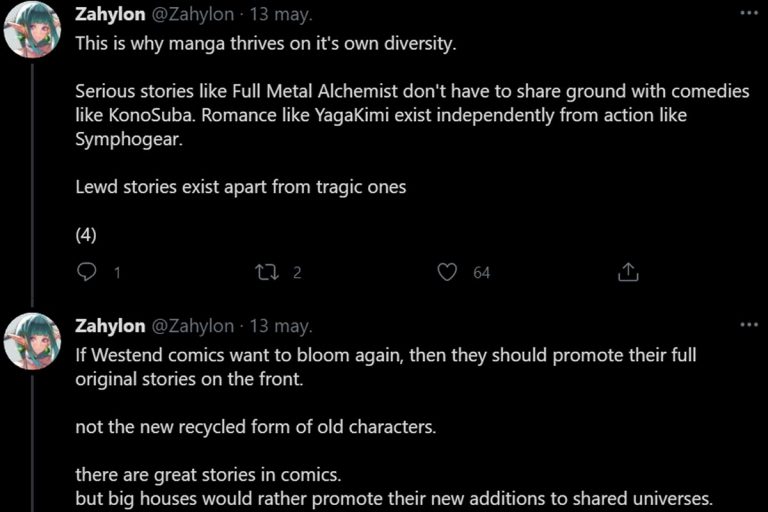Open Zahylon display name on second tweet

coord(110,326)
